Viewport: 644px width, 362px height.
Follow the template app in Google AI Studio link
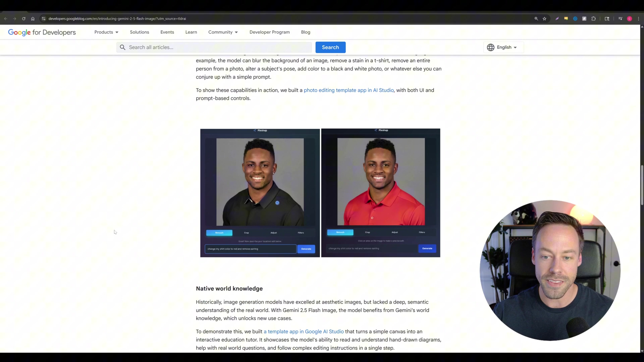(x=304, y=331)
